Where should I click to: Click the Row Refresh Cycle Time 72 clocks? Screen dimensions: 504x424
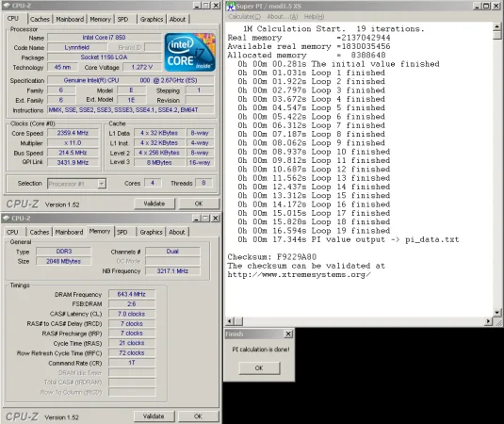132,353
